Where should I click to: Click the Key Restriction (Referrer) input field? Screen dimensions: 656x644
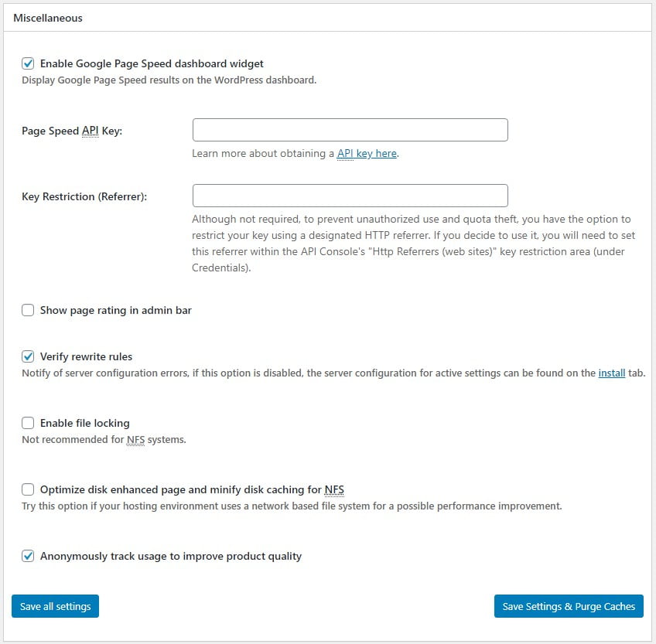tap(350, 195)
